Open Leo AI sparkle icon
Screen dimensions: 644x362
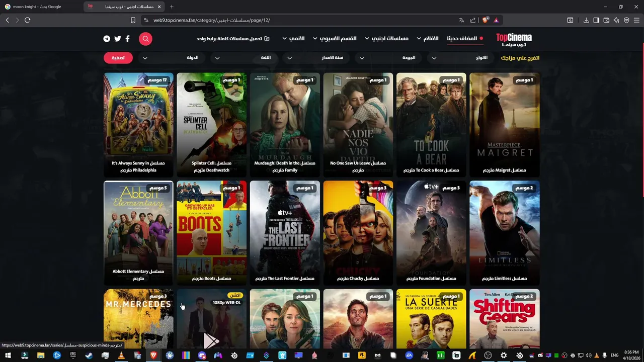[x=616, y=20]
